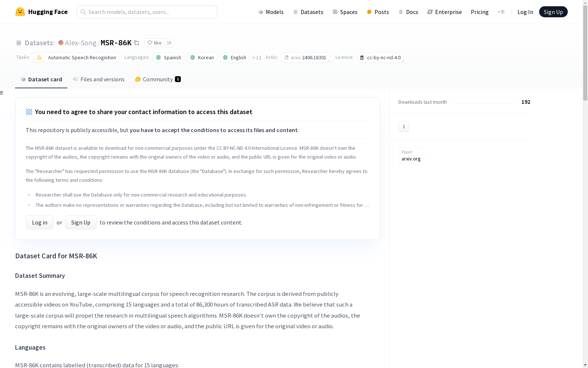588x368 pixels.
Task: Open the Docs page
Action: tap(408, 12)
